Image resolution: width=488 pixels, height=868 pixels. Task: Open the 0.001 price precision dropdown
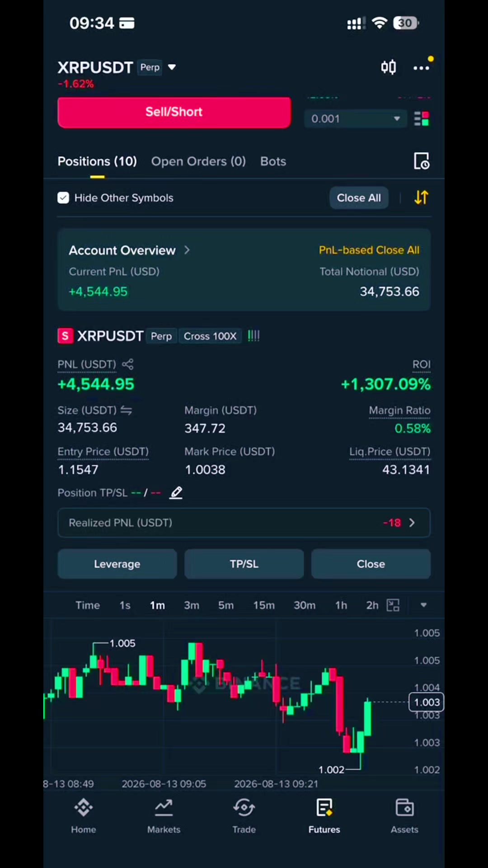tap(355, 119)
